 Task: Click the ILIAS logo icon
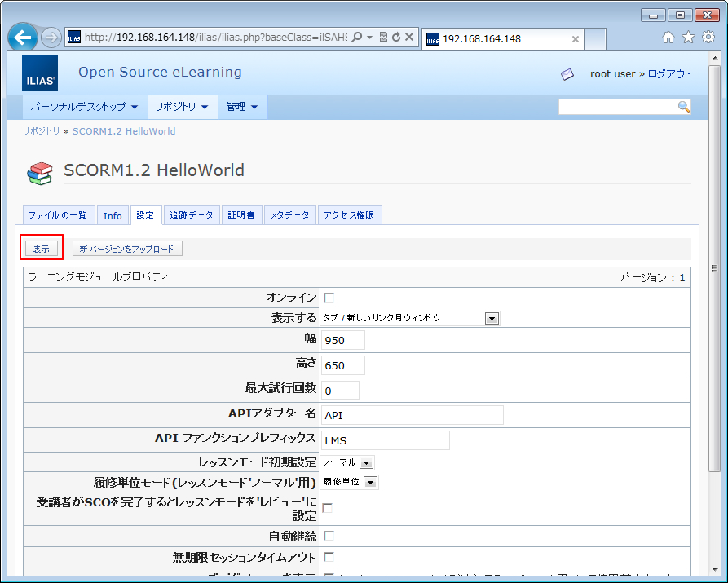click(40, 73)
